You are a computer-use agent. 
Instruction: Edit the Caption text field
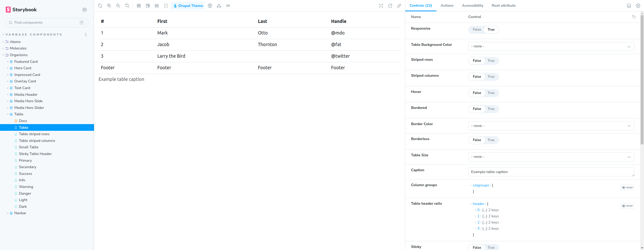click(x=551, y=172)
